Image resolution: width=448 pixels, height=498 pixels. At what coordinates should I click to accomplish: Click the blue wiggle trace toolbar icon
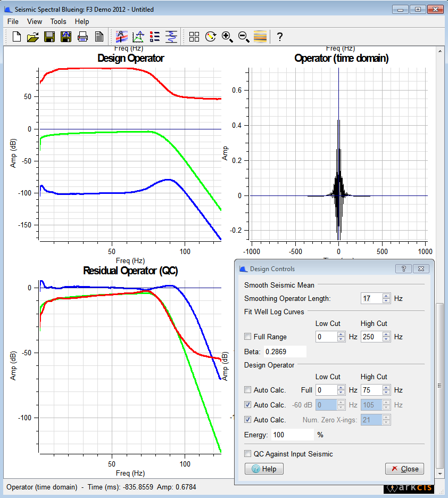click(171, 37)
